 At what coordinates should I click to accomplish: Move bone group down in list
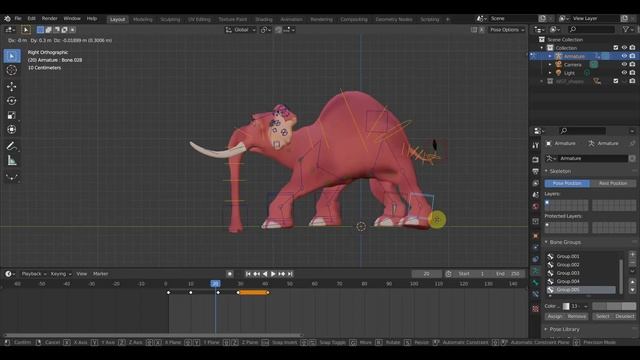pyautogui.click(x=632, y=290)
